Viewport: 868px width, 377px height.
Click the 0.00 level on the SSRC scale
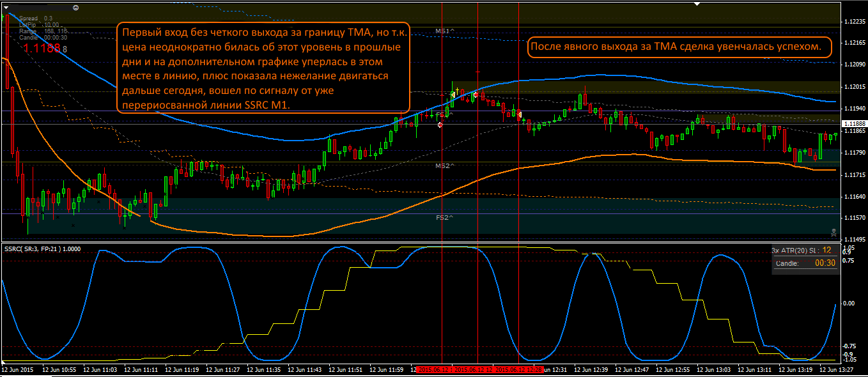pyautogui.click(x=849, y=304)
